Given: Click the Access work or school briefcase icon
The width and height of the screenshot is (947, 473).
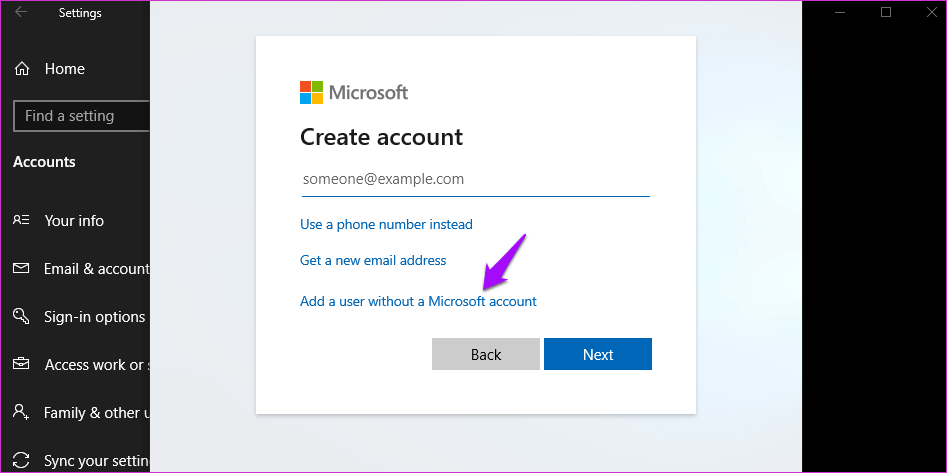Looking at the screenshot, I should point(21,364).
